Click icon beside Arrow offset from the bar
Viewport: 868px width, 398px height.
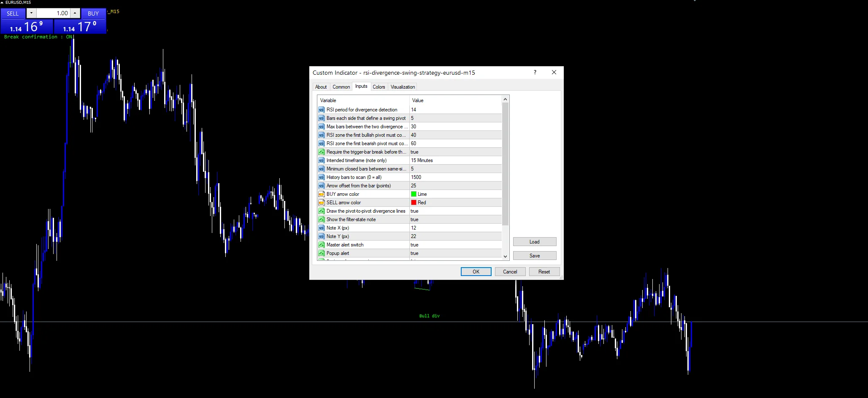(321, 186)
